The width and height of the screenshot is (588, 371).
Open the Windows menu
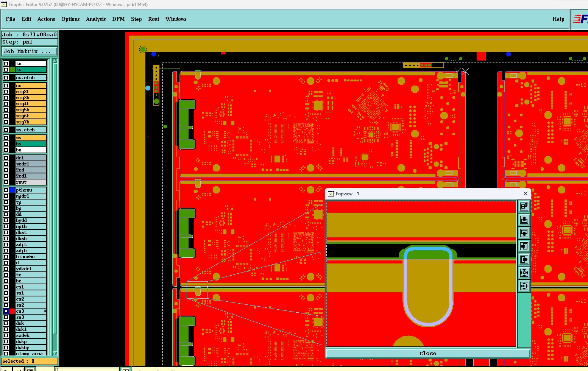click(x=176, y=19)
